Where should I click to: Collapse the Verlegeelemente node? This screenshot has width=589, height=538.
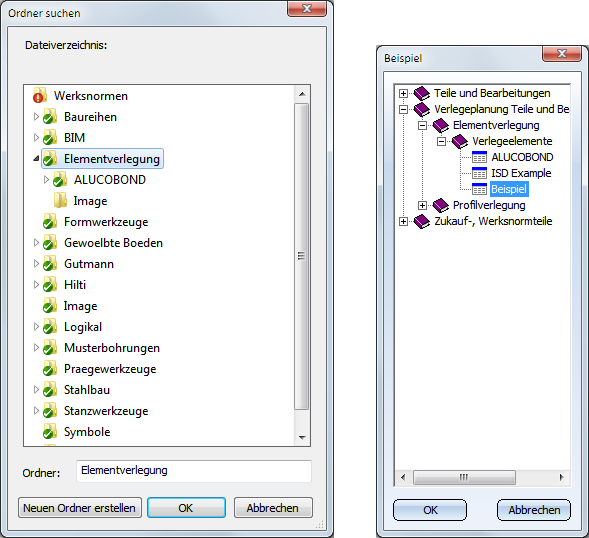(441, 142)
